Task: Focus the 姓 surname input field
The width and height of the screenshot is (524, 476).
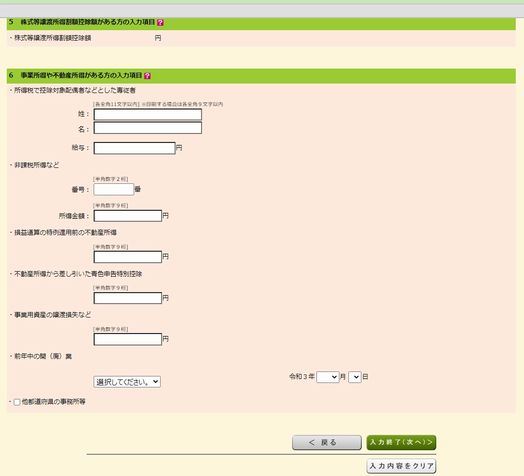Action: 148,114
